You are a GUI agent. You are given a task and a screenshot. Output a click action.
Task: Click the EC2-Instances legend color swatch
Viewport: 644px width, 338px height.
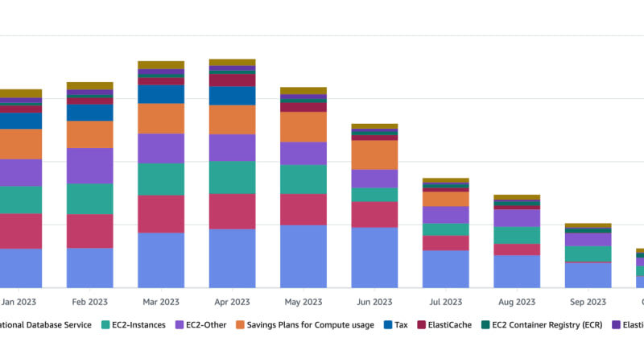tap(106, 325)
